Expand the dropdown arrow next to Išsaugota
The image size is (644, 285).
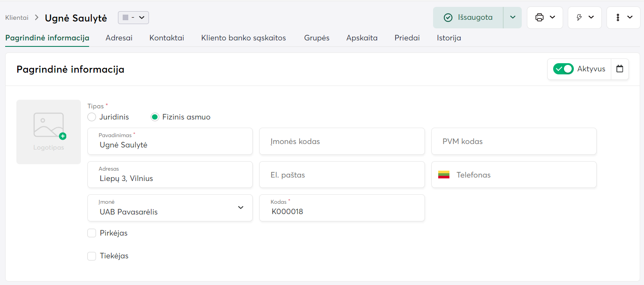[512, 18]
